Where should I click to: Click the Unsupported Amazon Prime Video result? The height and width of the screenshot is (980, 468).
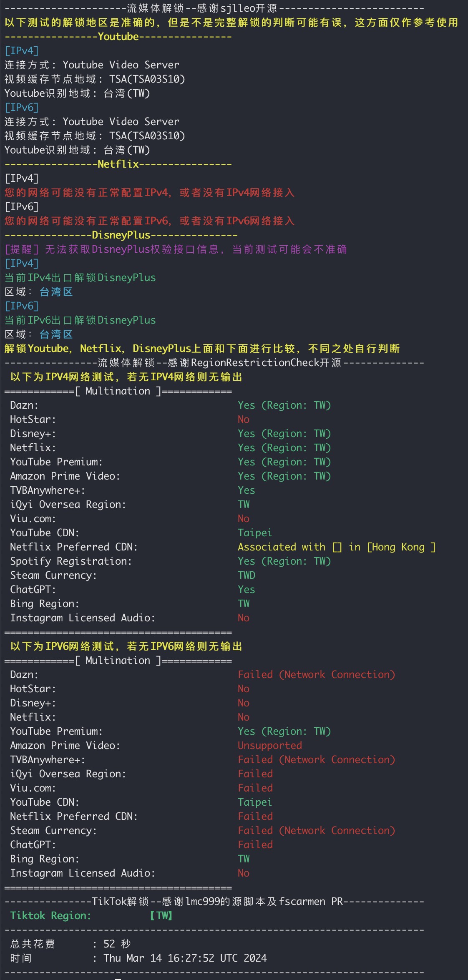270,746
